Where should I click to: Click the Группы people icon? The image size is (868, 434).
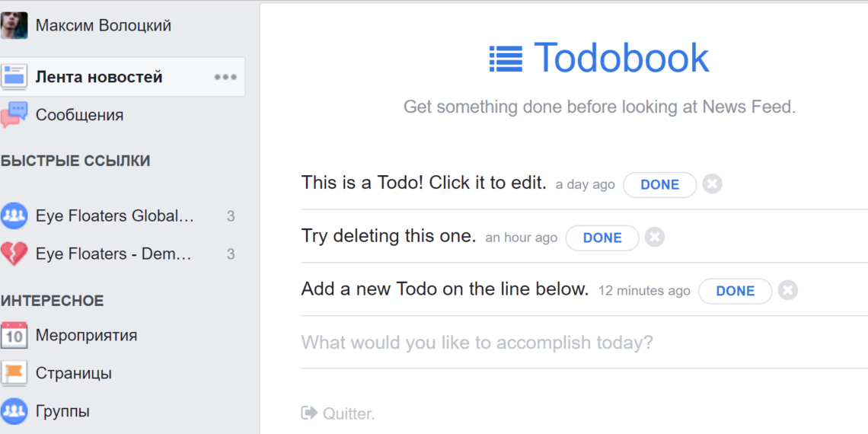(x=14, y=411)
